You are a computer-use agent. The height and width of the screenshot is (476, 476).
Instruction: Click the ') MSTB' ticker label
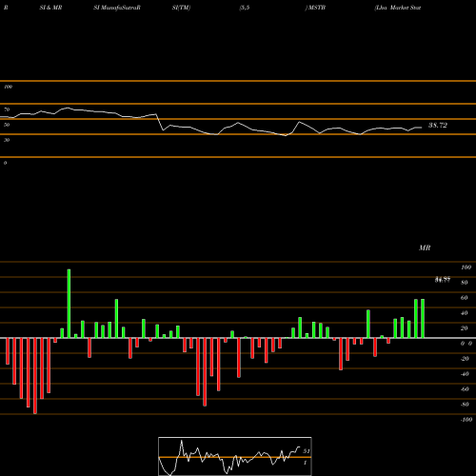point(315,8)
